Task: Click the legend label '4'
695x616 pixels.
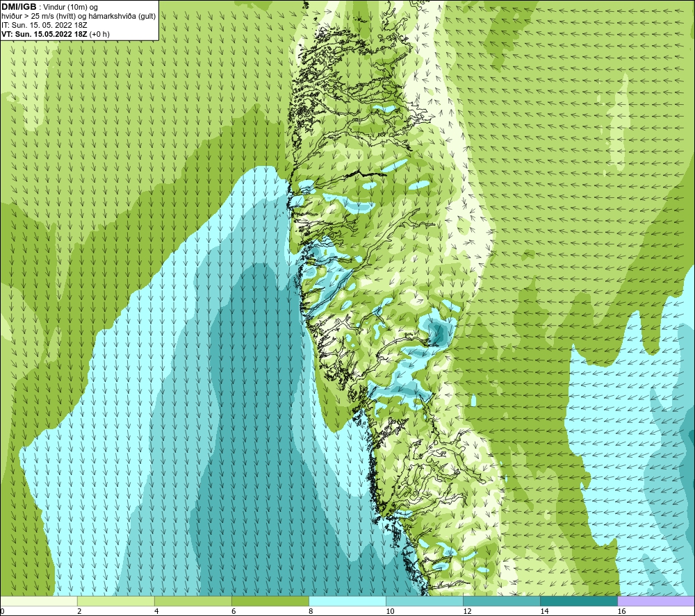Action: tap(156, 612)
